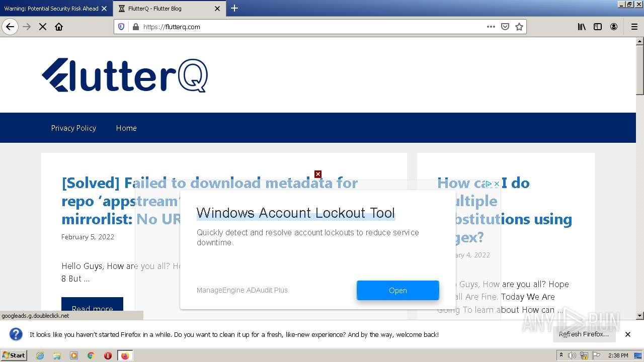The image size is (644, 362).
Task: Open the Firefox home page icon
Action: 59,27
